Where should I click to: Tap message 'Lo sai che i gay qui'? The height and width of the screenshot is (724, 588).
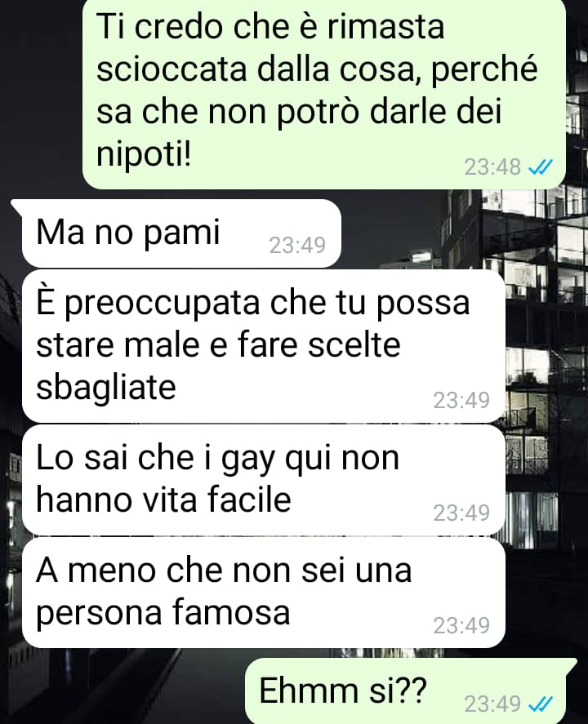tap(263, 480)
